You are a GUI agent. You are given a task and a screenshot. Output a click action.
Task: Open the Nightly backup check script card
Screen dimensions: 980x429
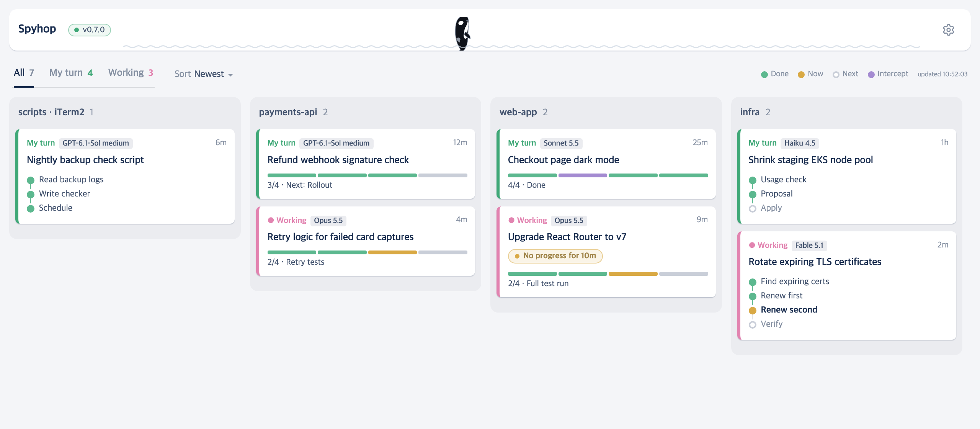click(125, 177)
